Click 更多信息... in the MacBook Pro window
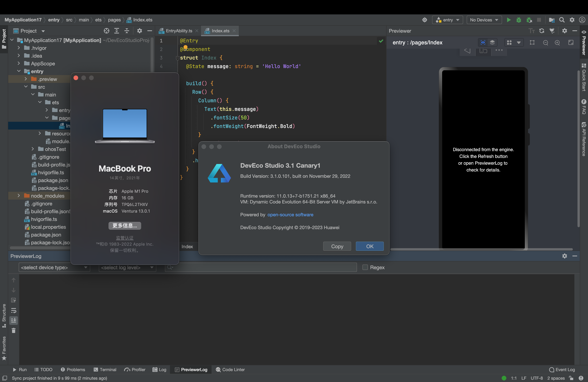This screenshot has width=588, height=382. tap(125, 225)
